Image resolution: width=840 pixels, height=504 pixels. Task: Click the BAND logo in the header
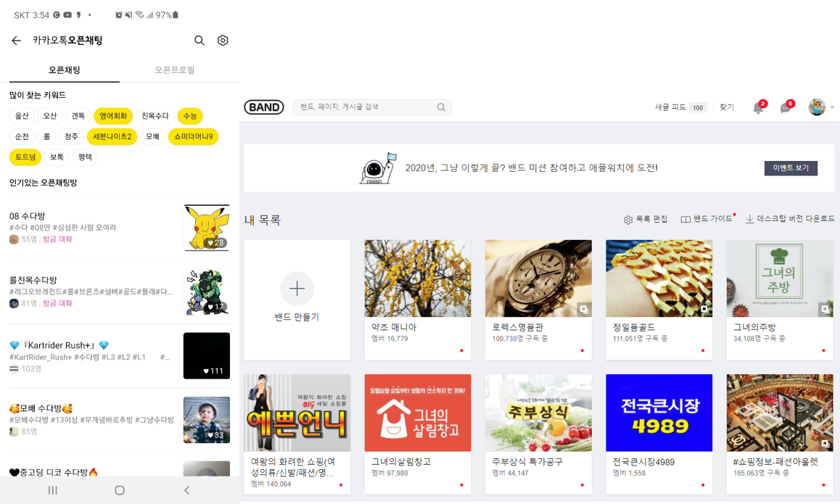coord(263,106)
